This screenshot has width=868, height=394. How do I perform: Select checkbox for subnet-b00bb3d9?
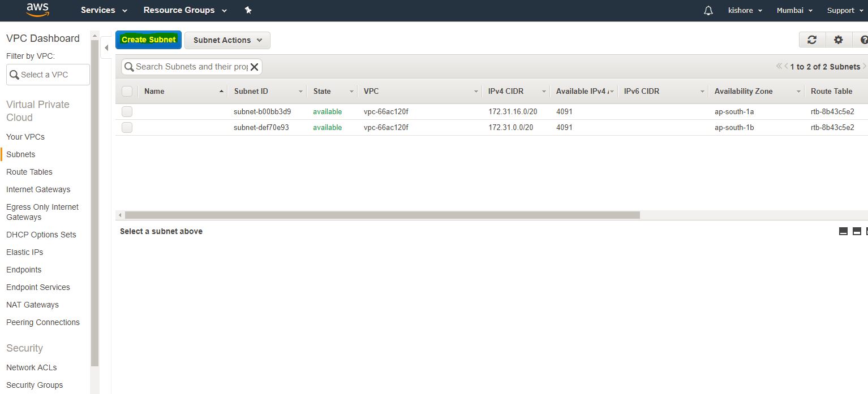click(127, 112)
